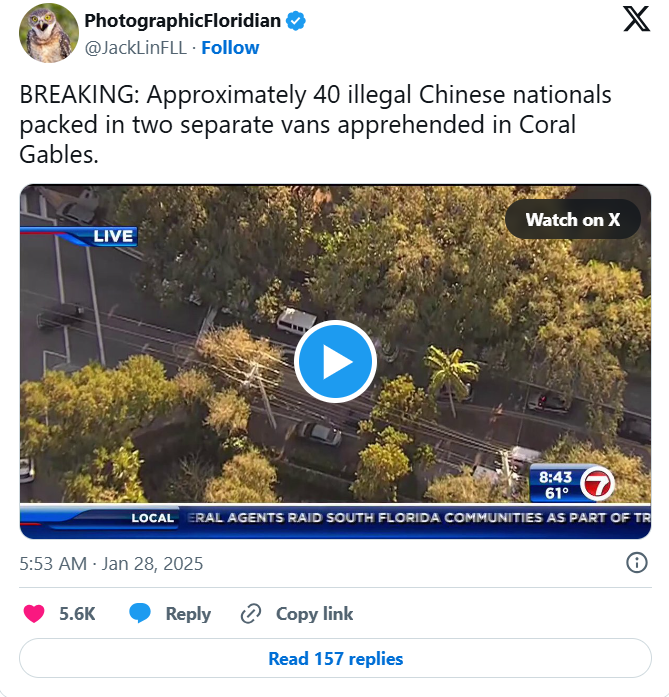Click the channel 7 news logo in video

598,483
